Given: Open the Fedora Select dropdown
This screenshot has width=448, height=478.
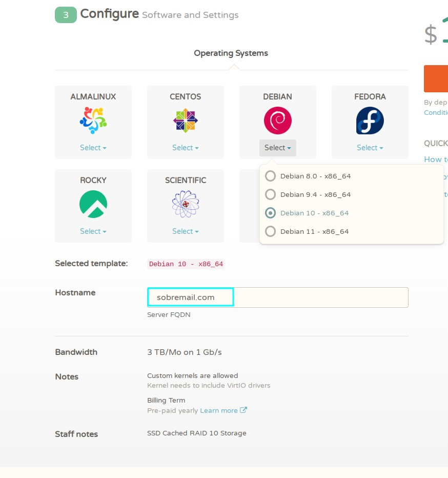Looking at the screenshot, I should click(x=370, y=148).
